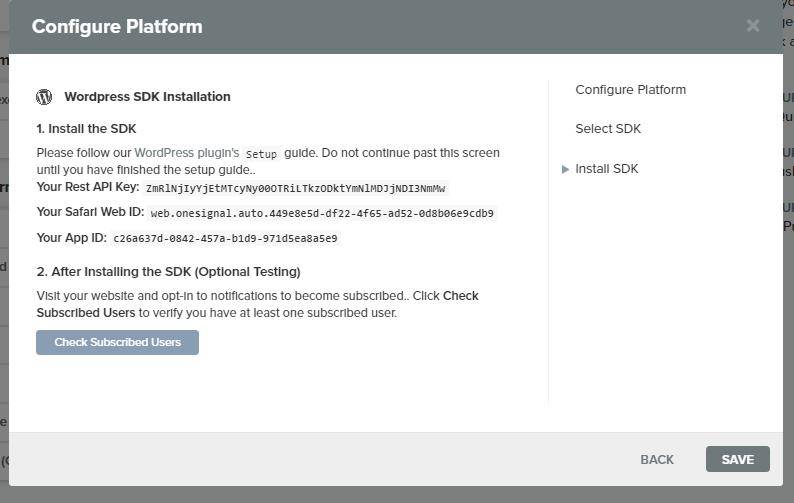The height and width of the screenshot is (503, 794).
Task: Select the App ID value
Action: pyautogui.click(x=225, y=239)
